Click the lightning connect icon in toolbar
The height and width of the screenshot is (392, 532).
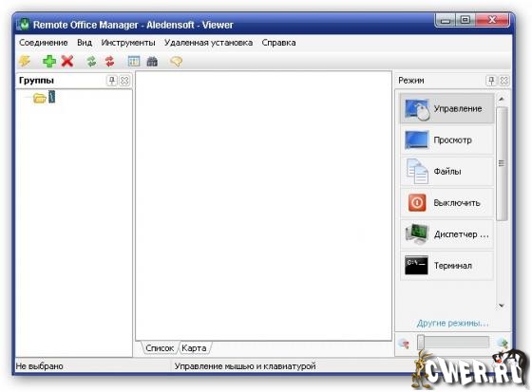pos(25,62)
